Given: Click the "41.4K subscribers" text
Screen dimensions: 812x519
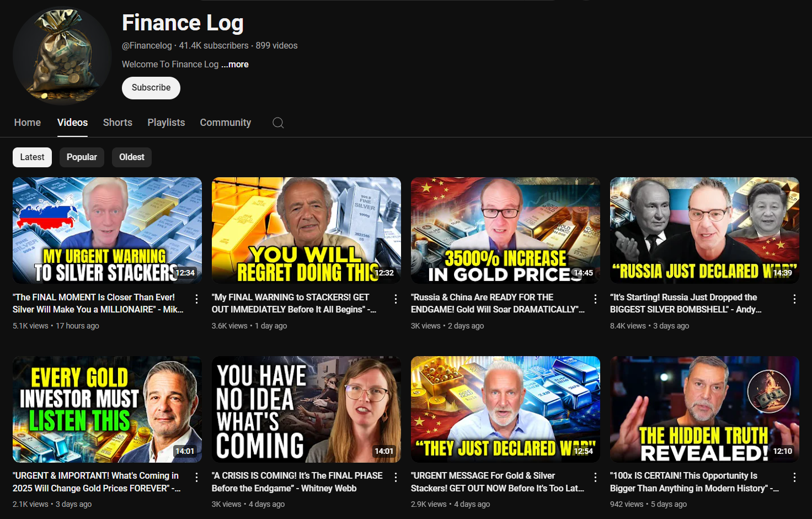Looking at the screenshot, I should [213, 46].
